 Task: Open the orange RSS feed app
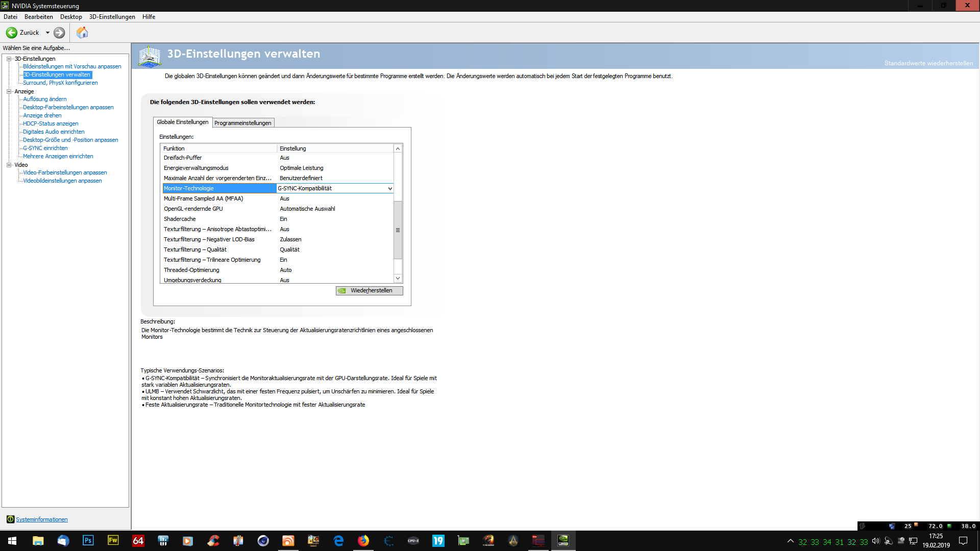pos(288,541)
